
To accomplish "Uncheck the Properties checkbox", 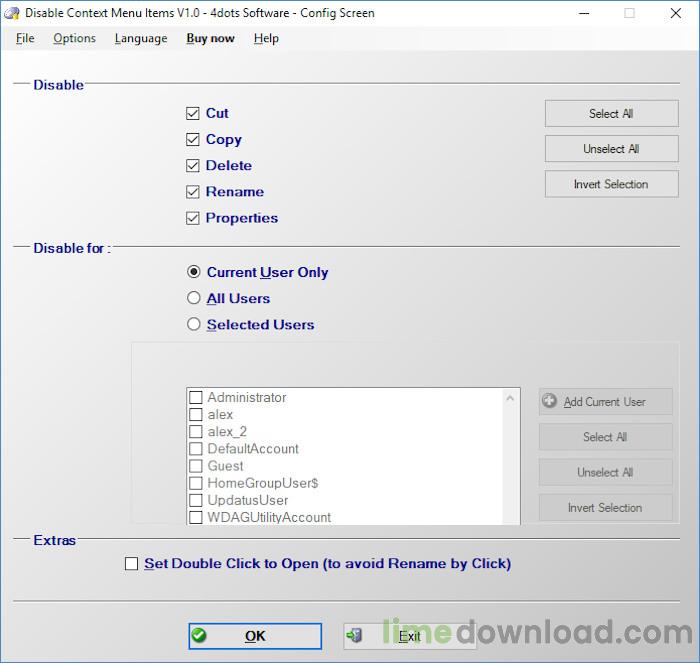I will [193, 218].
